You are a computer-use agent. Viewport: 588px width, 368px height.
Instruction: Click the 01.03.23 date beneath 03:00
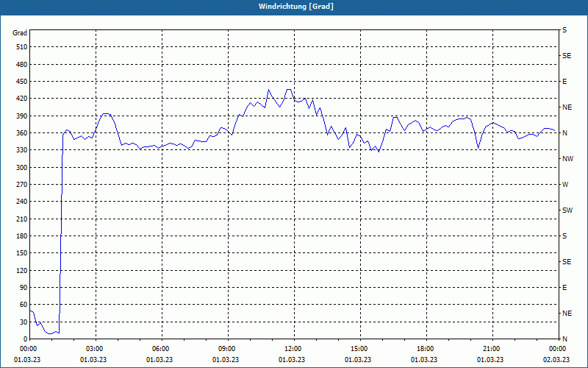[x=93, y=360]
